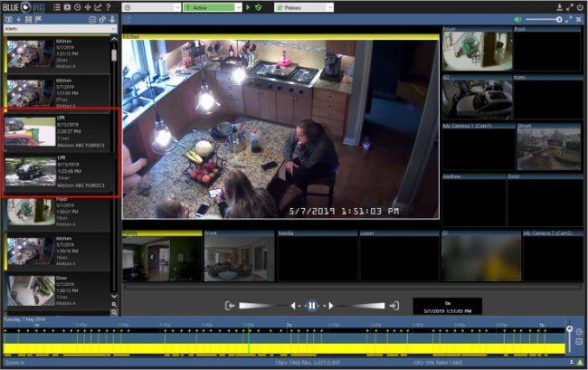Screen dimensions: 588x370
Task: Select the Front camera tile
Action: [x=239, y=256]
